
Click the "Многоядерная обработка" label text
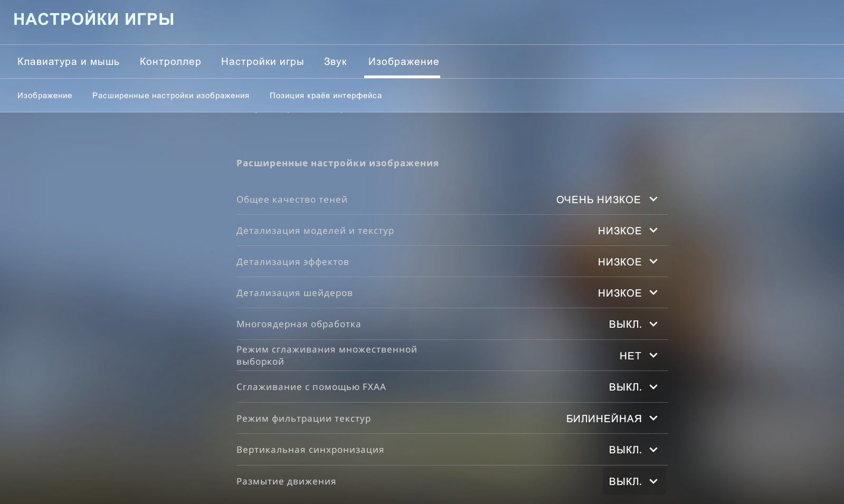(x=299, y=324)
